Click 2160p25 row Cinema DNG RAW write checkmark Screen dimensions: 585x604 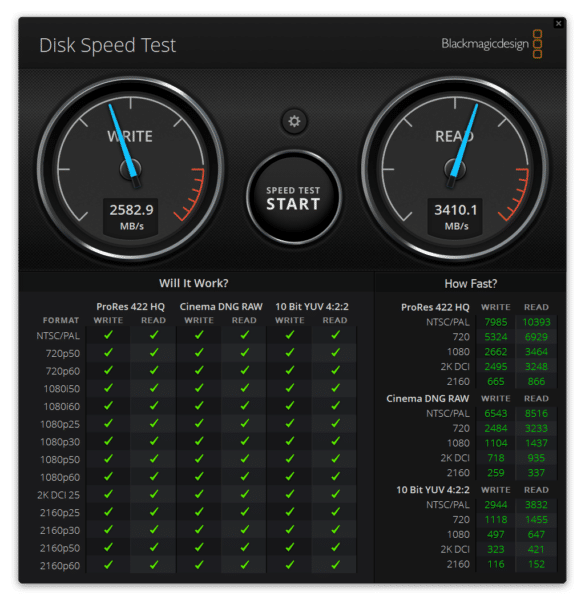click(x=199, y=512)
